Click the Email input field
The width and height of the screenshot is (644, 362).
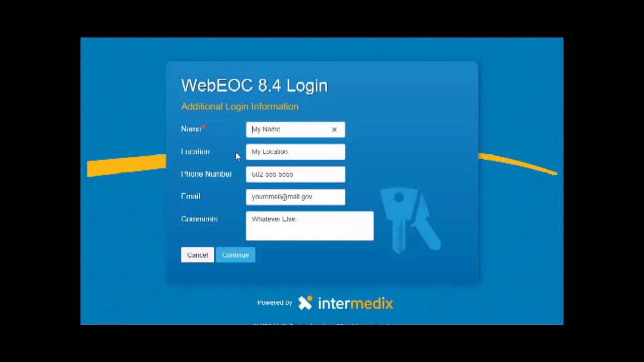(x=295, y=197)
